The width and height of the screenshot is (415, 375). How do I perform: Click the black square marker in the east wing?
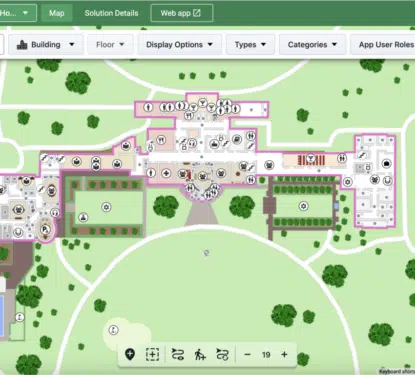click(386, 164)
